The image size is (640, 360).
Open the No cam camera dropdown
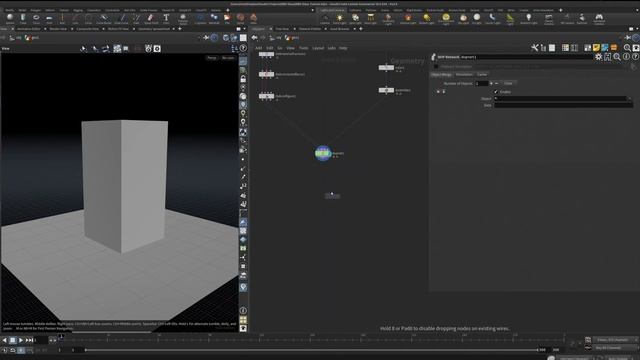tap(228, 58)
